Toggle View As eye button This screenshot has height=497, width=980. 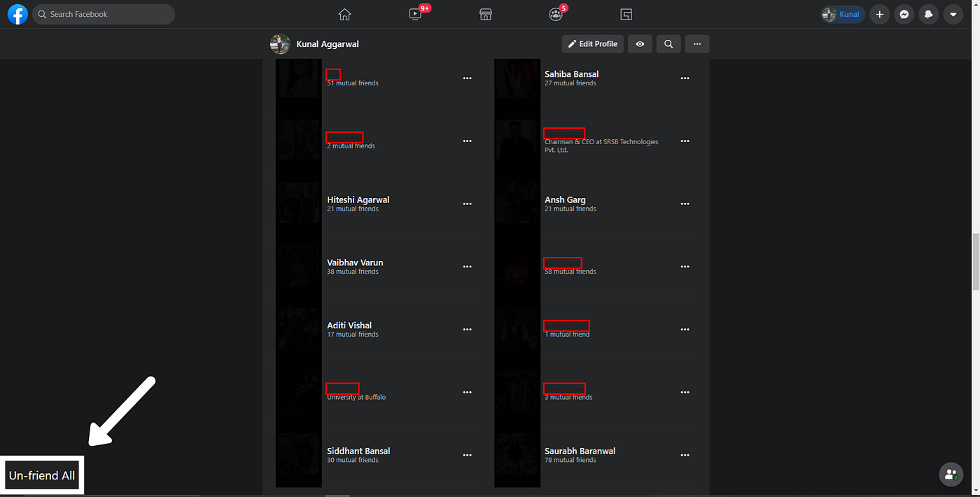(x=640, y=44)
